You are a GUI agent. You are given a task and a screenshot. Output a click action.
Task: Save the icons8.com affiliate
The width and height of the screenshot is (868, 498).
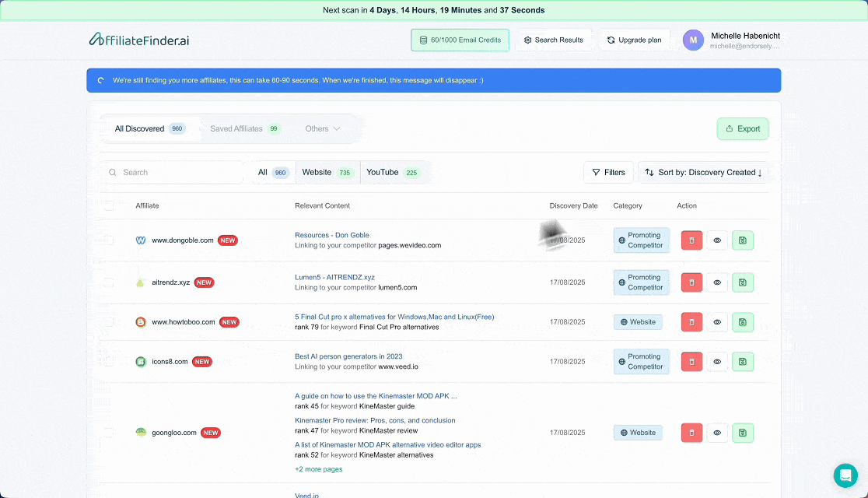pyautogui.click(x=742, y=362)
